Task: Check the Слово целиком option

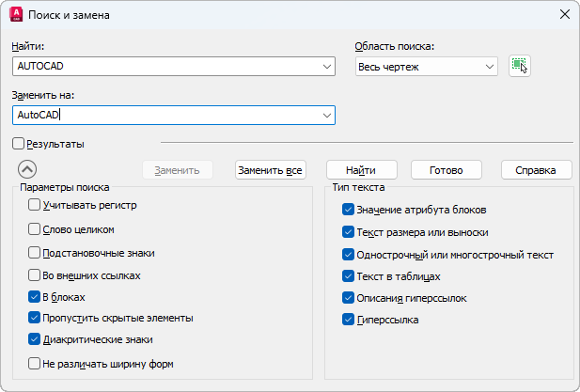Action: point(35,228)
